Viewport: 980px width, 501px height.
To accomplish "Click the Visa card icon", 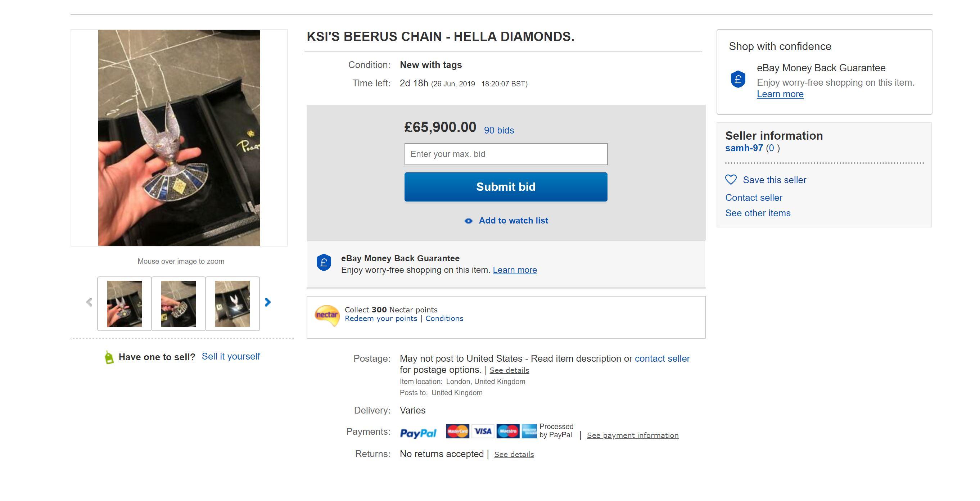I will coord(483,431).
